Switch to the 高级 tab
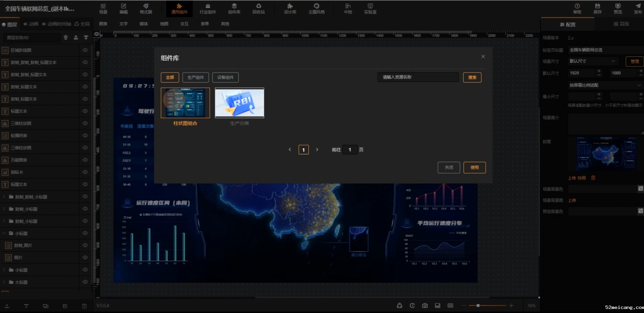Screen dimensions: 644x313 621,24
